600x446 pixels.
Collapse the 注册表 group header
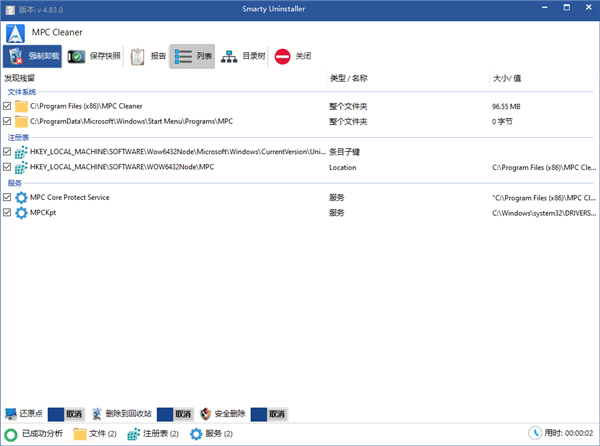[18, 137]
